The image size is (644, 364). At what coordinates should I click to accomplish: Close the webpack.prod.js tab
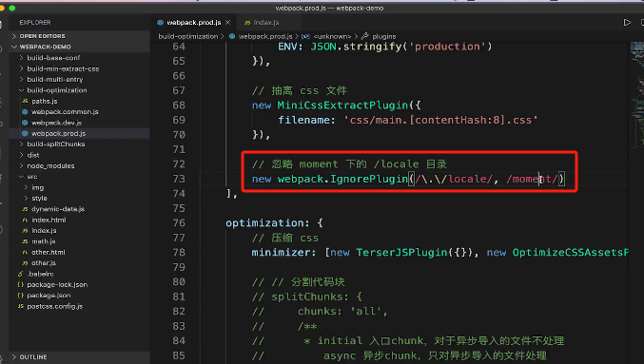pos(228,23)
